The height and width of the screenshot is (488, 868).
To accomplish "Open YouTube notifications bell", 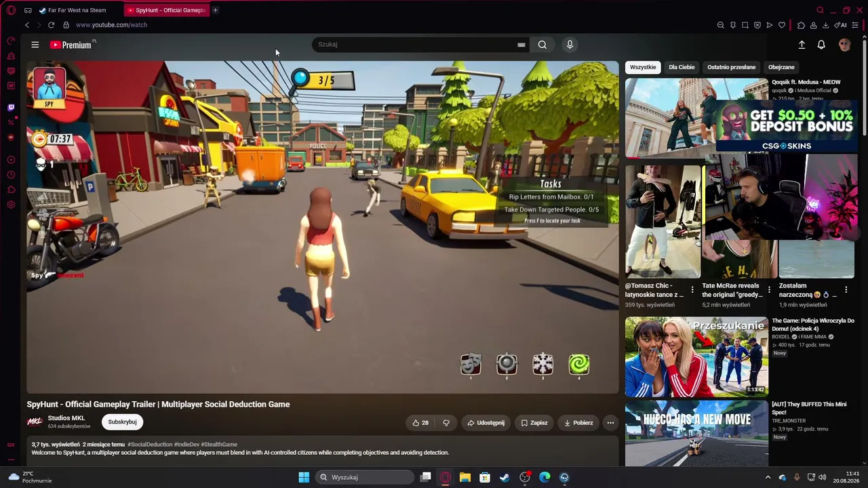I will tap(821, 45).
